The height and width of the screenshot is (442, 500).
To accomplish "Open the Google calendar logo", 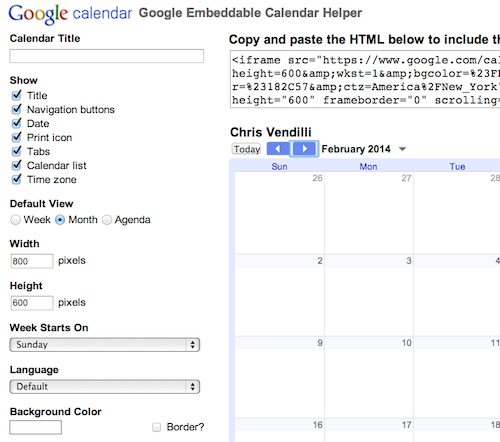I will pyautogui.click(x=70, y=14).
